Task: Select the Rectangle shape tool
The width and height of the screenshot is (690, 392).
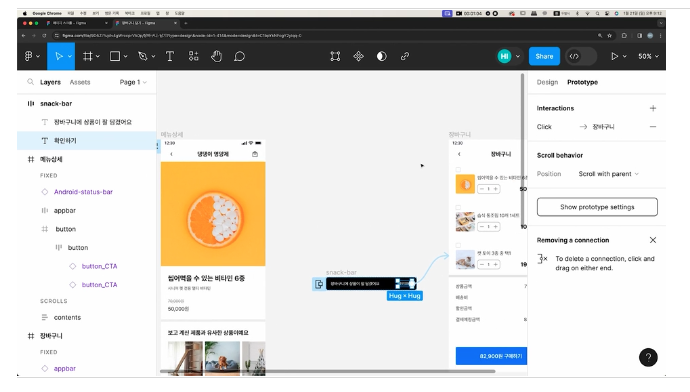Action: coord(115,56)
